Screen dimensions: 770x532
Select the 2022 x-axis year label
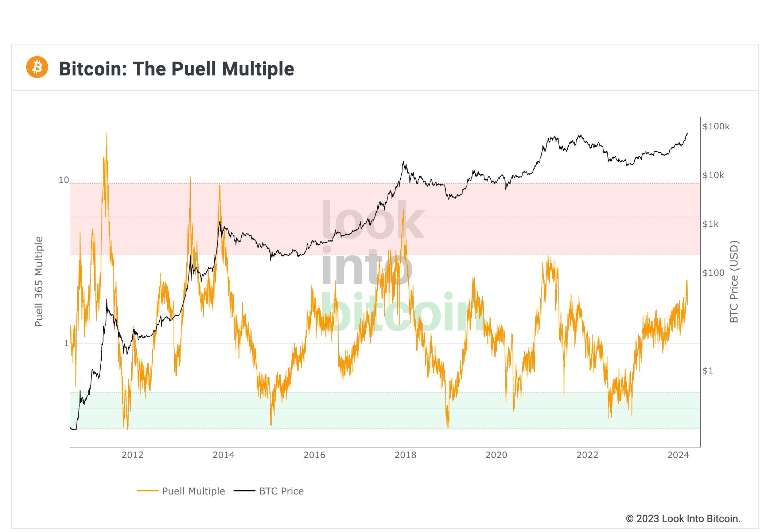587,455
